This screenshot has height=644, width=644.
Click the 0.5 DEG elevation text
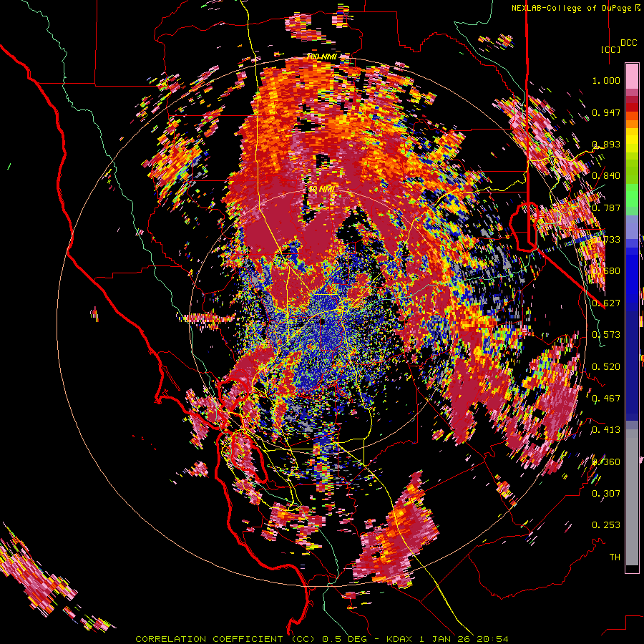click(x=344, y=639)
